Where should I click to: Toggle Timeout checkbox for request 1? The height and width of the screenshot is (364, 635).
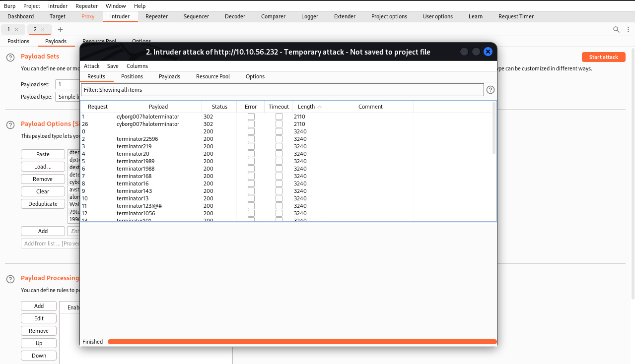tap(279, 117)
